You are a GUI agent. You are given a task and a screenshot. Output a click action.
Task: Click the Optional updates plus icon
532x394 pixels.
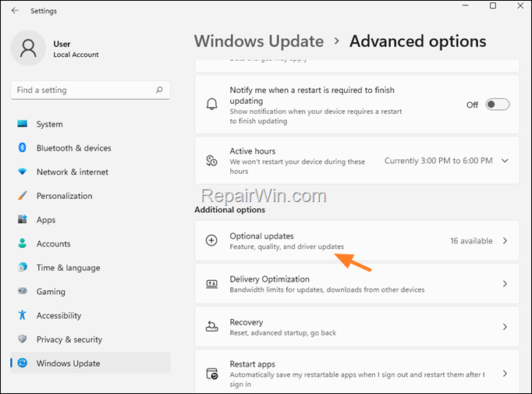pyautogui.click(x=211, y=240)
